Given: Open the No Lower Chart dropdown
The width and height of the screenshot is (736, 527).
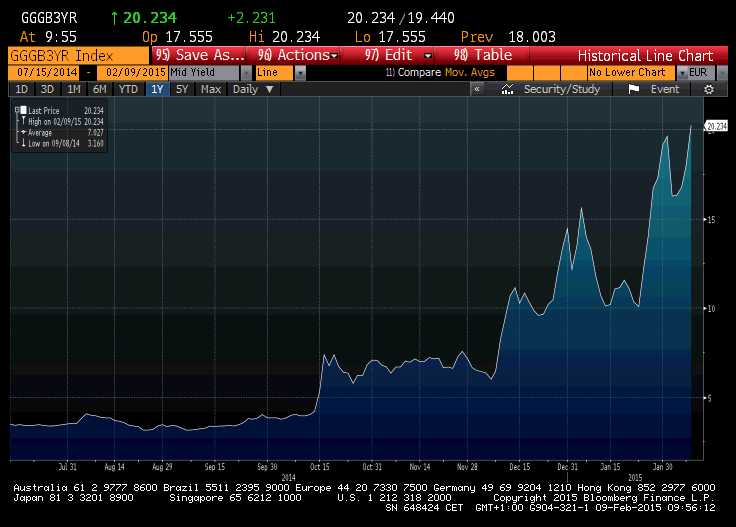Looking at the screenshot, I should click(682, 73).
